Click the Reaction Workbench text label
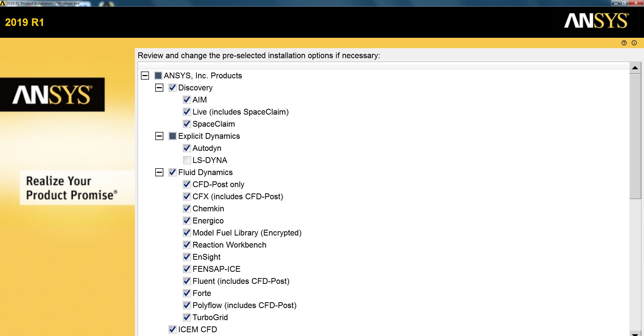Viewport: 644px width, 336px height. [229, 245]
